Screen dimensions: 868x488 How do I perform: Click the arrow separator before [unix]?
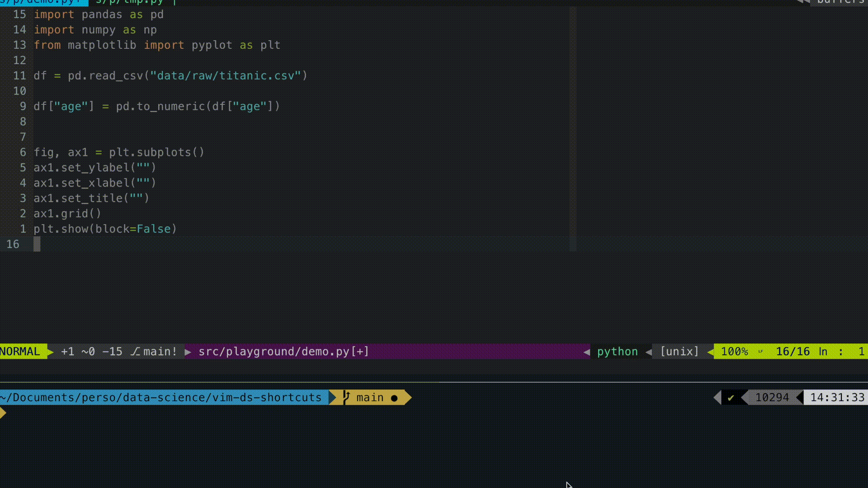(x=649, y=352)
